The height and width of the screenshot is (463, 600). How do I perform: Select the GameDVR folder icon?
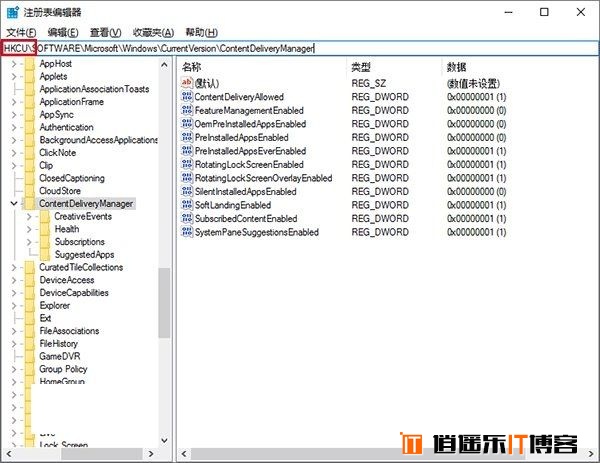pos(29,356)
